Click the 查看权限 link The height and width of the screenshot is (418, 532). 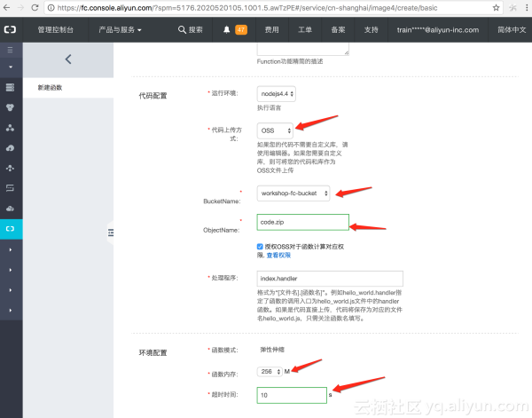coord(278,256)
